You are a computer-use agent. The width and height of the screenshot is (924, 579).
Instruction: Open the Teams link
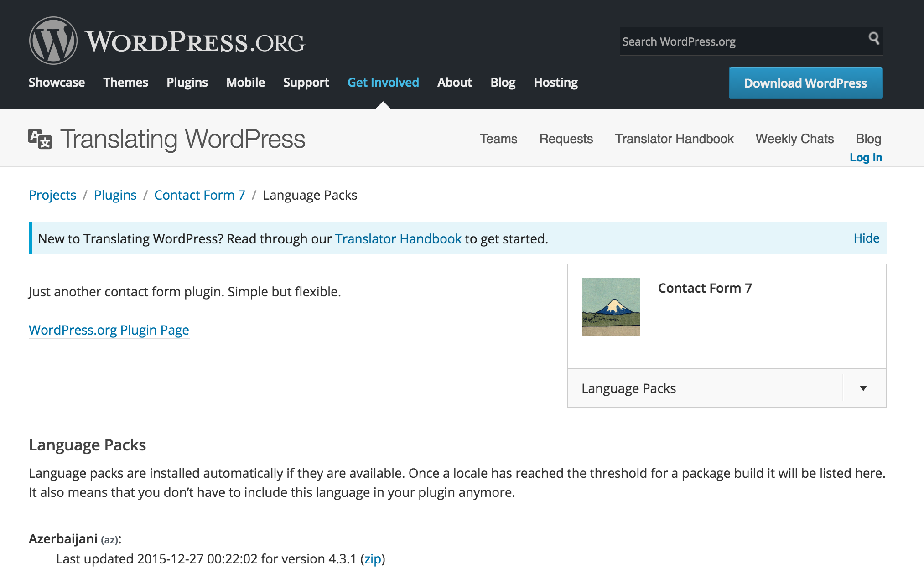point(498,139)
